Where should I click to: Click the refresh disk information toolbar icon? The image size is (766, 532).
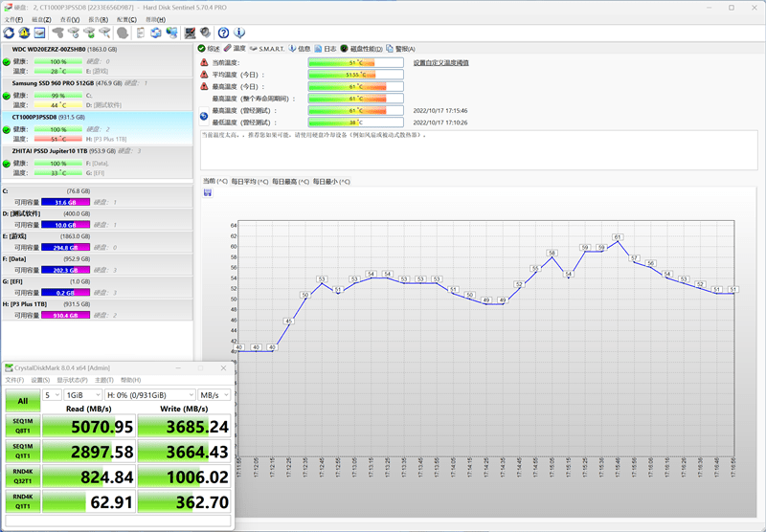pyautogui.click(x=9, y=33)
